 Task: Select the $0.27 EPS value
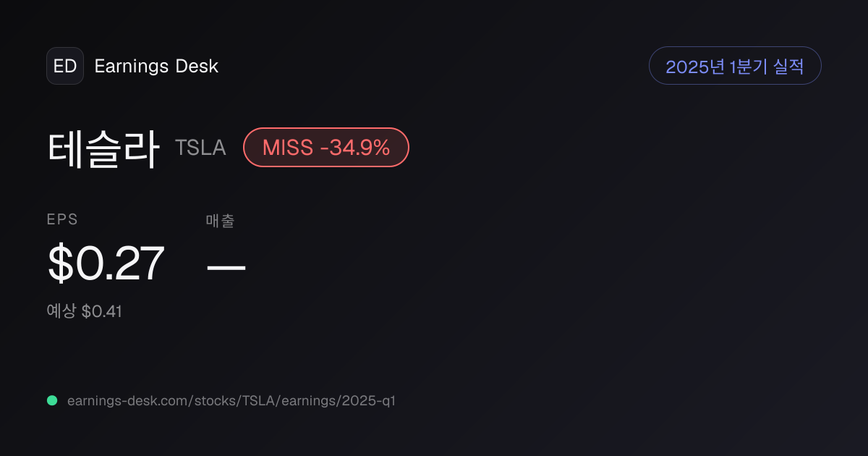click(106, 263)
